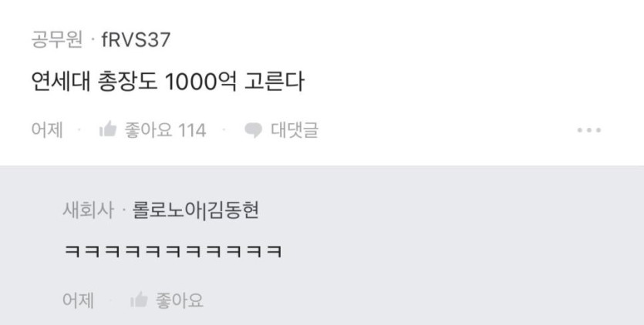Click the word 고른다 in the comment

coord(274,82)
